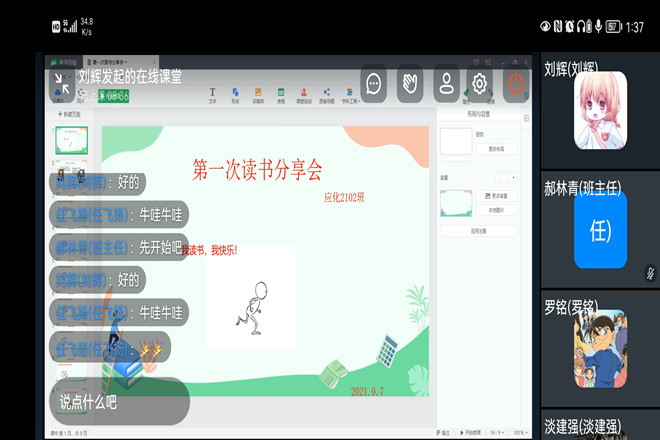Click the orange power button to leave class

pos(516,83)
